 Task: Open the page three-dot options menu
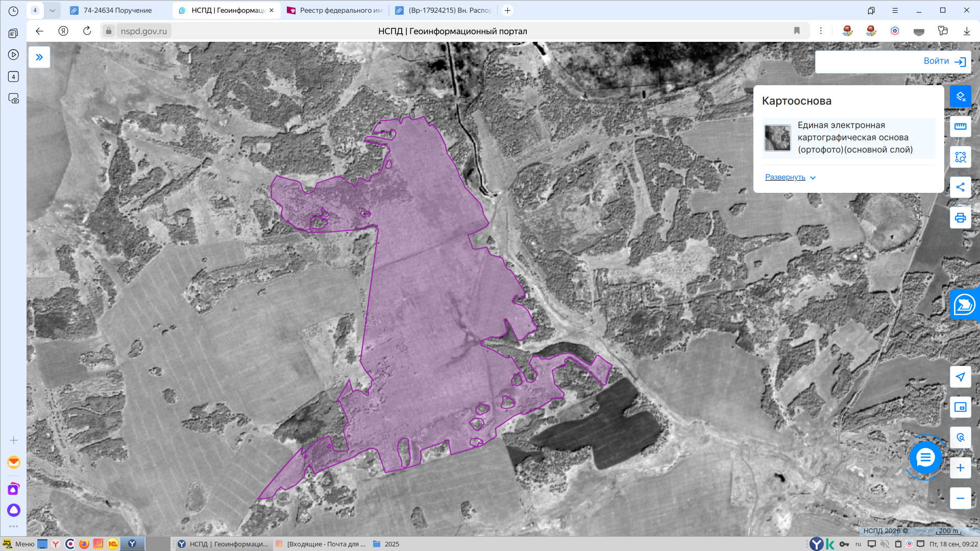821,31
